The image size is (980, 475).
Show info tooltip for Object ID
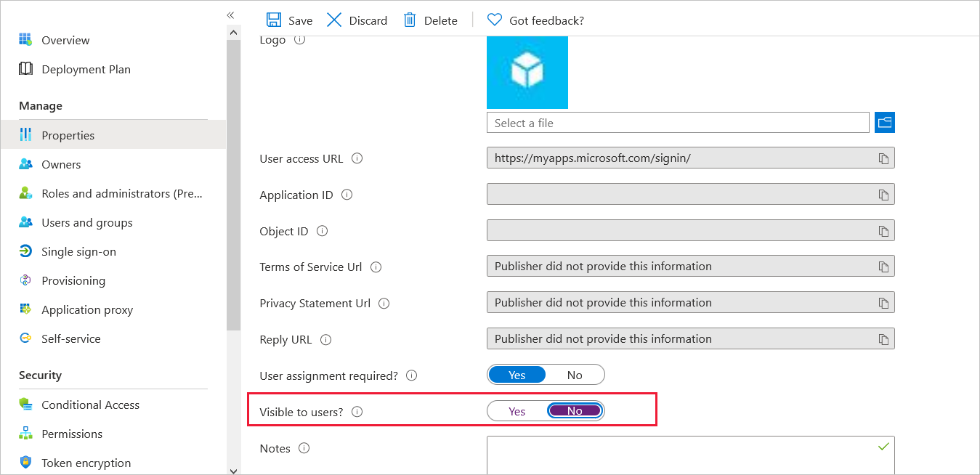point(322,231)
